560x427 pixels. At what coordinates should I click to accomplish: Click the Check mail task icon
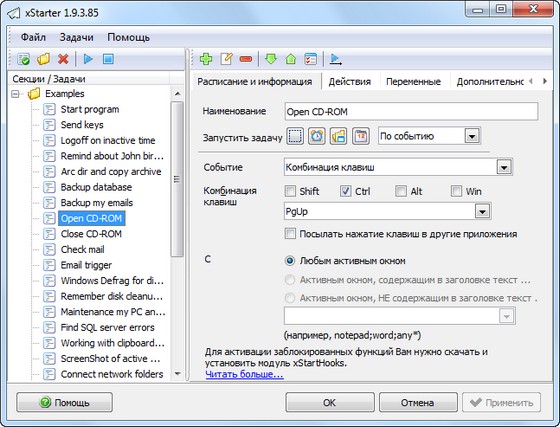click(49, 249)
